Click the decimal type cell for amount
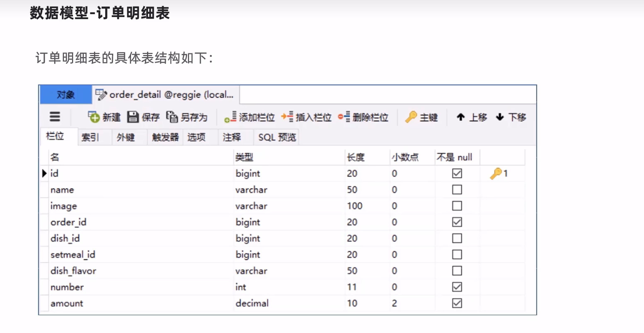Screen dimensions: 644x333 click(x=252, y=303)
